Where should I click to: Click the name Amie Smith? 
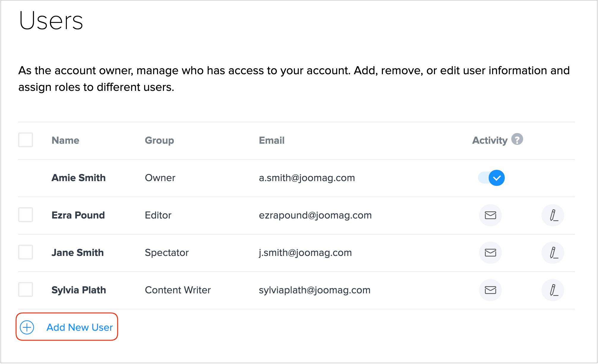(x=78, y=178)
